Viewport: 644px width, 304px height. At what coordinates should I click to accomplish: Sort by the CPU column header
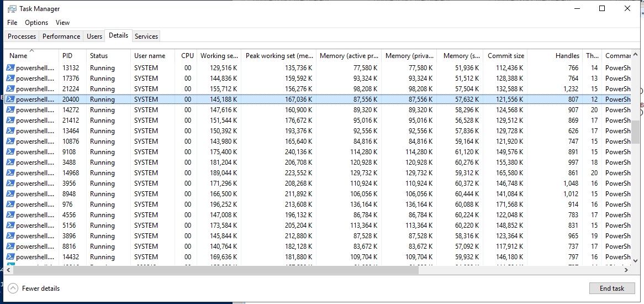point(187,56)
